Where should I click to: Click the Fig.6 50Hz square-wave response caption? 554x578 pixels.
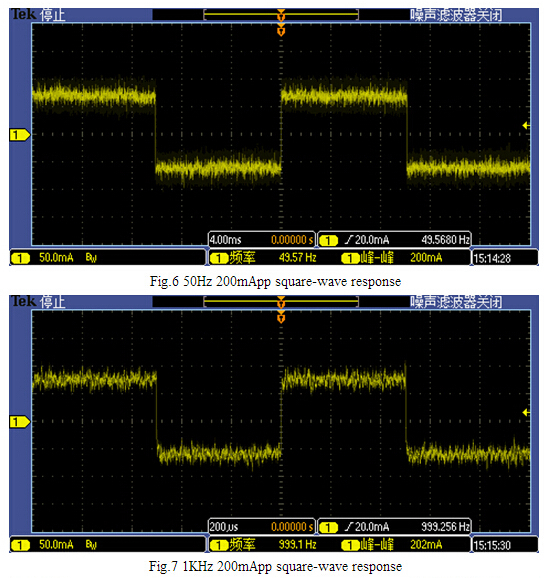click(275, 281)
